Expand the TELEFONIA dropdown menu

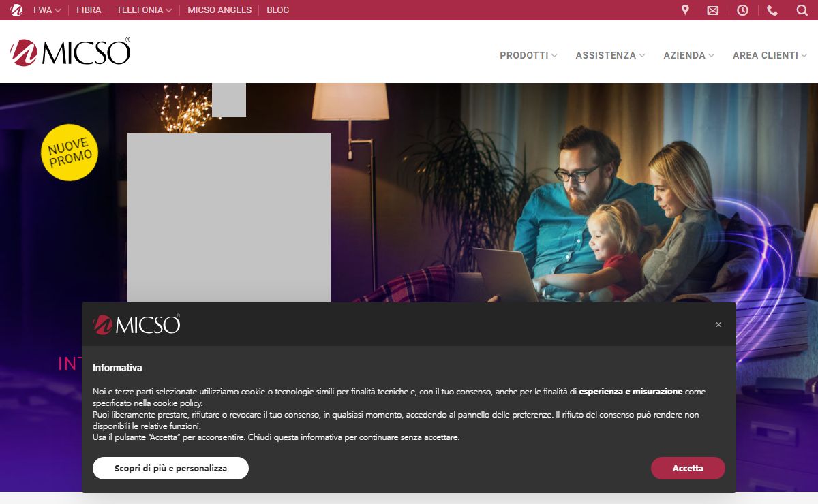pos(144,10)
